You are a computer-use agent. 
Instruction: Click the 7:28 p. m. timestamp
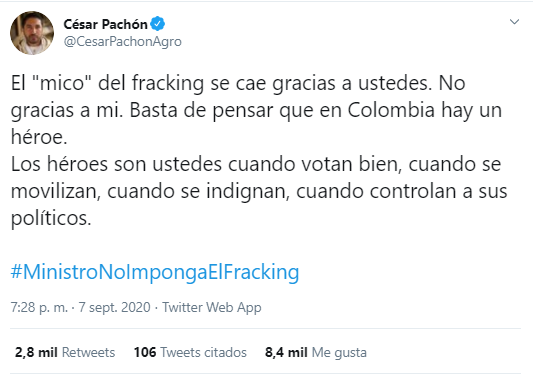(39, 307)
